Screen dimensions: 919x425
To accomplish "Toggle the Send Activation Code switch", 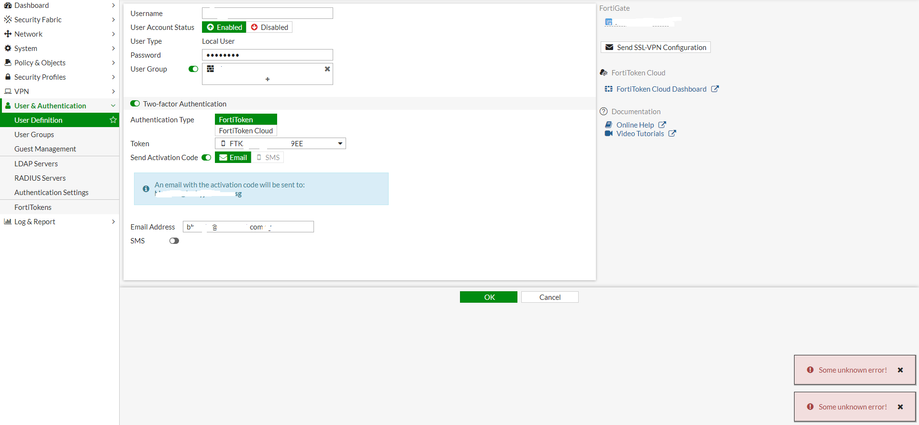I will (206, 158).
